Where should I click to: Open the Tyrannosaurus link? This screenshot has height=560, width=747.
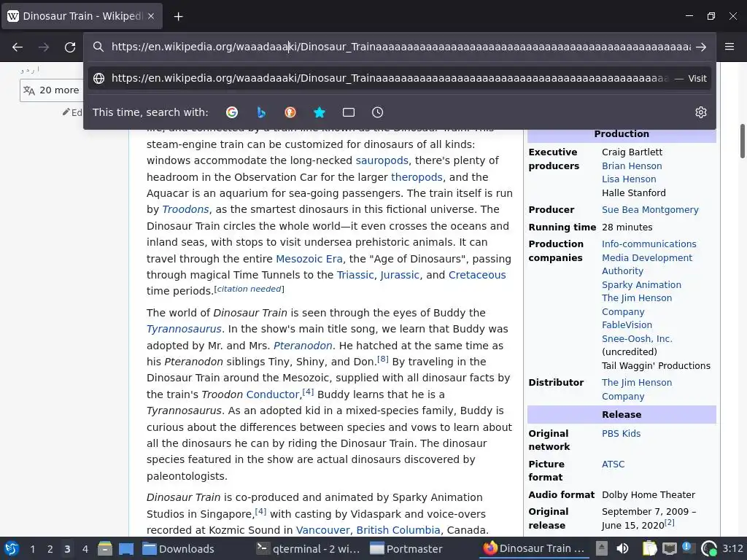coord(184,329)
